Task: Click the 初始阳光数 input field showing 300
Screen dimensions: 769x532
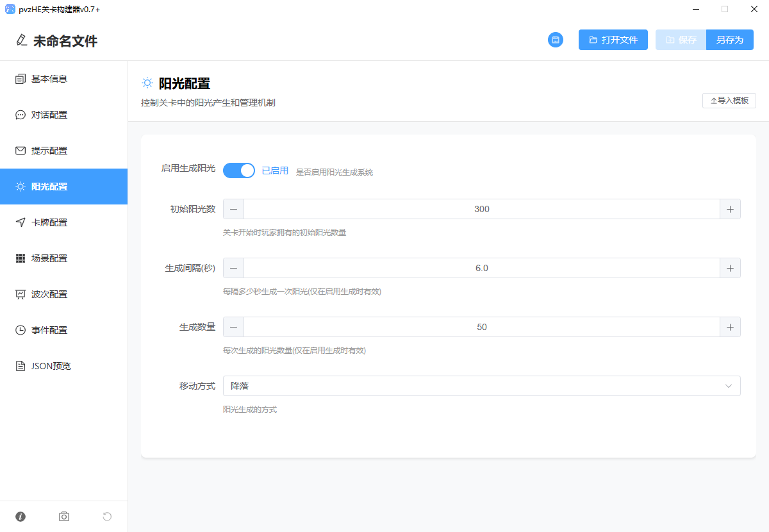Action: tap(481, 209)
